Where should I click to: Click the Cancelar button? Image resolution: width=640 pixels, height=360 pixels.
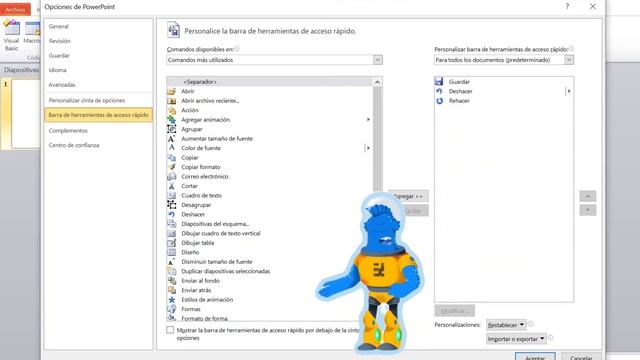pyautogui.click(x=581, y=357)
